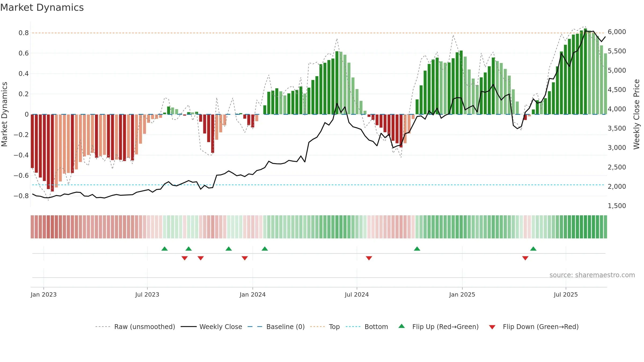Click the Jan 2025 axis label
The width and height of the screenshot is (644, 362).
tap(462, 294)
